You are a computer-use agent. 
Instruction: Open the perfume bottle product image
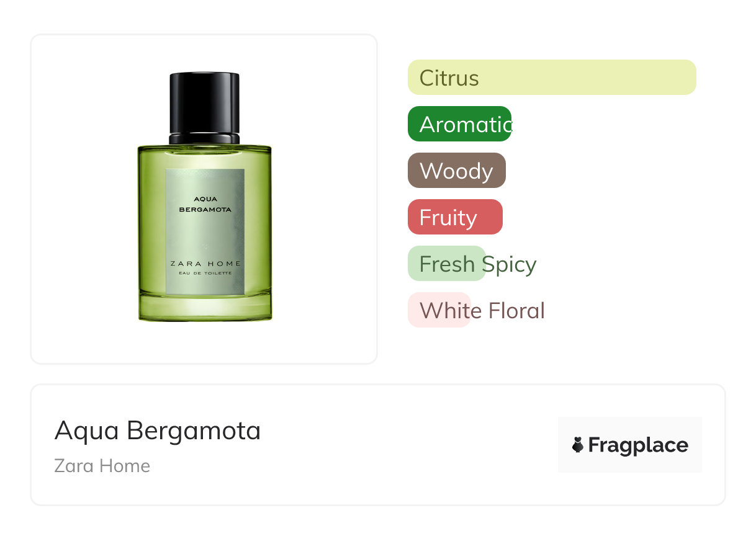point(205,197)
